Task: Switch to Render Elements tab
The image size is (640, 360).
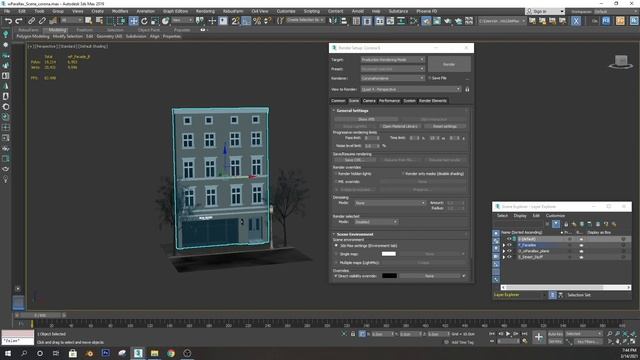Action: click(x=433, y=100)
